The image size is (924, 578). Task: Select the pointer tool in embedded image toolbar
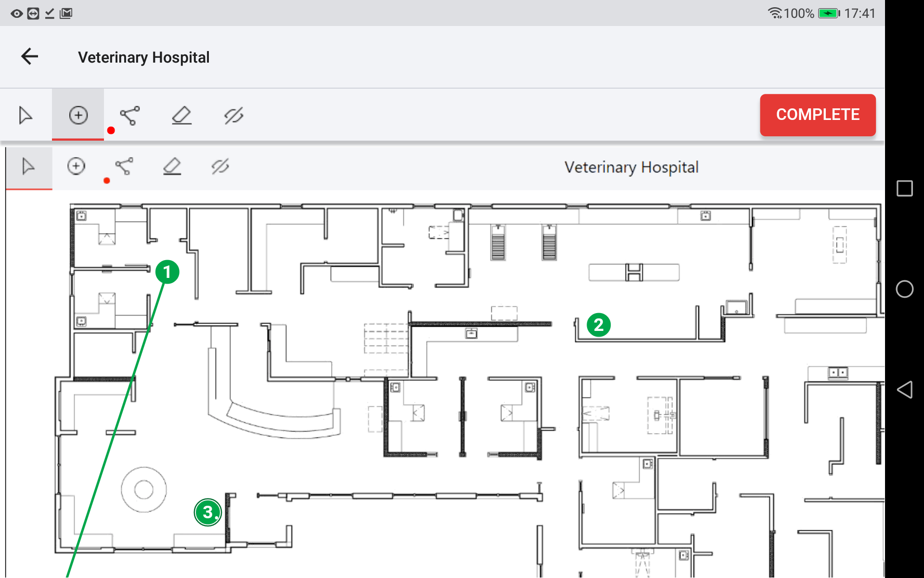pos(28,167)
